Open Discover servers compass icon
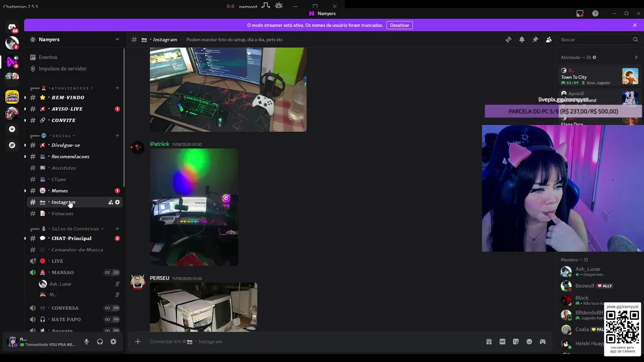Image resolution: width=644 pixels, height=362 pixels. (x=12, y=145)
